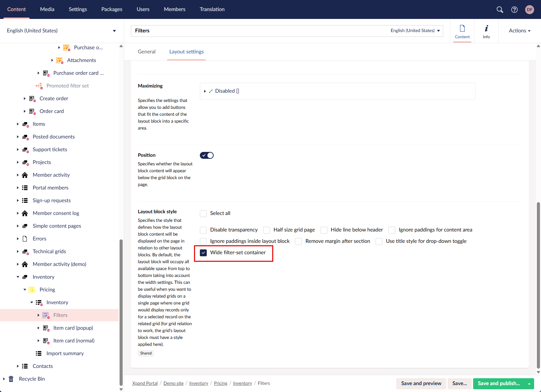Enable Disable transparency checkbox
The image size is (541, 392).
click(204, 230)
